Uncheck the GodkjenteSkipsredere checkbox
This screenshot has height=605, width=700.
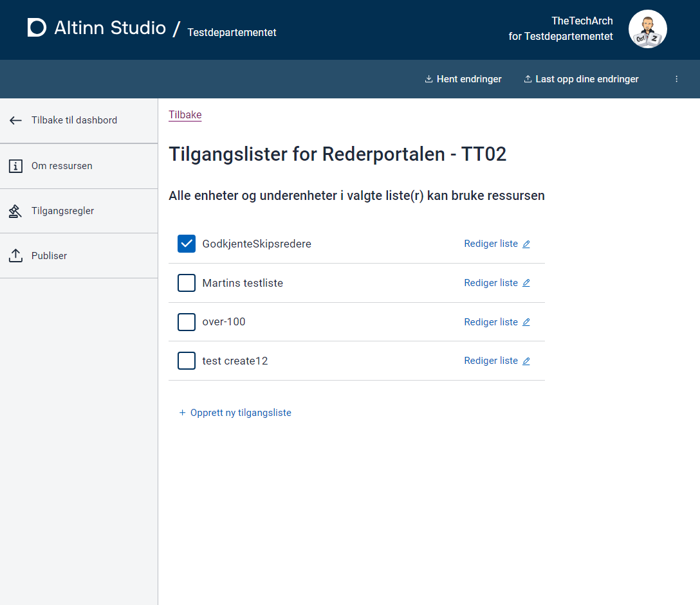point(187,244)
